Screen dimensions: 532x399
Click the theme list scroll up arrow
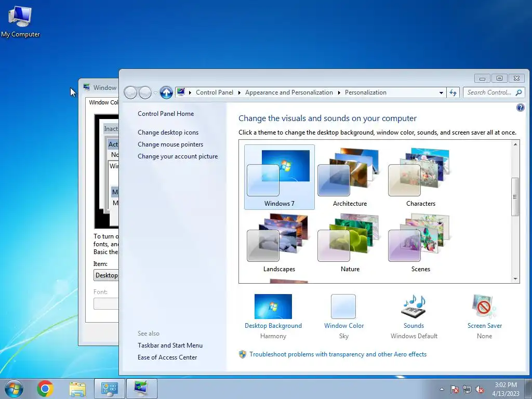click(515, 144)
